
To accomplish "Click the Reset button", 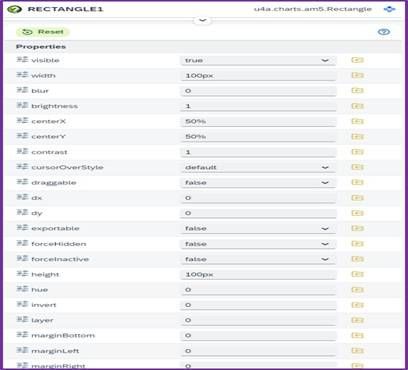I will (43, 32).
